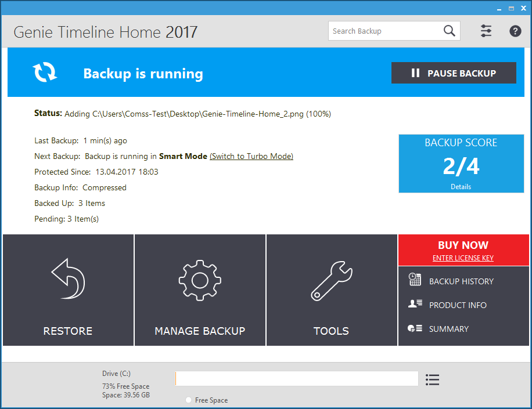
Task: Click the 2/4 backup score value
Action: (461, 166)
